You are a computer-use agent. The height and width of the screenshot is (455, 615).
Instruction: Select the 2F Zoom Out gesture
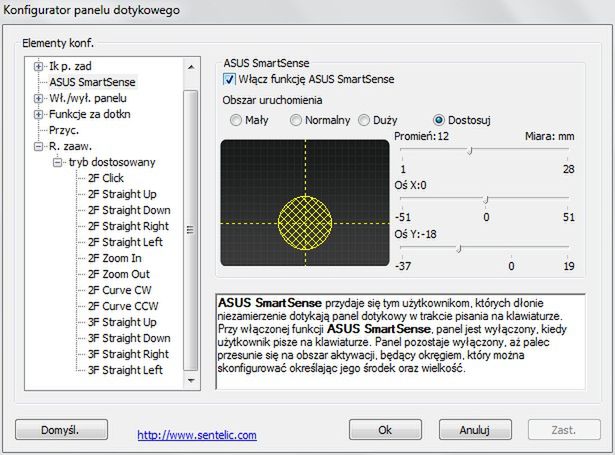point(119,274)
